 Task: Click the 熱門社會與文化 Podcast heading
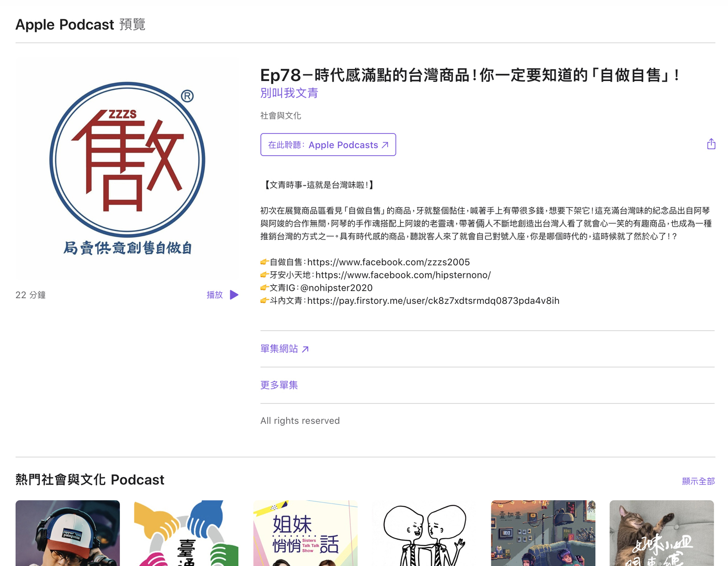click(90, 480)
